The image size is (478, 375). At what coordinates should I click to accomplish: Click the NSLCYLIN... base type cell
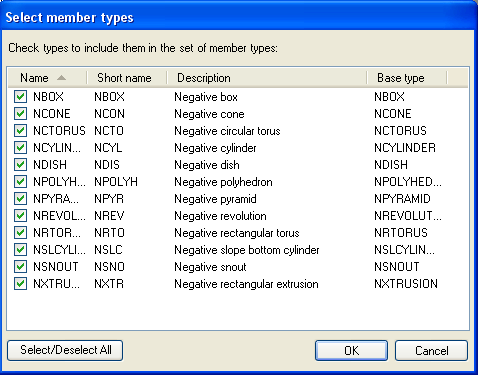click(x=405, y=250)
